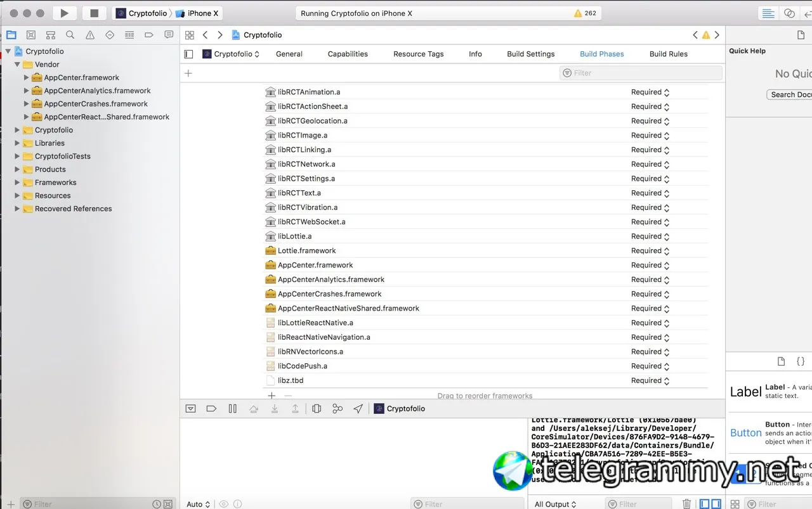
Task: Choose the Cryptofolio scheme in toolbar
Action: pyautogui.click(x=141, y=13)
